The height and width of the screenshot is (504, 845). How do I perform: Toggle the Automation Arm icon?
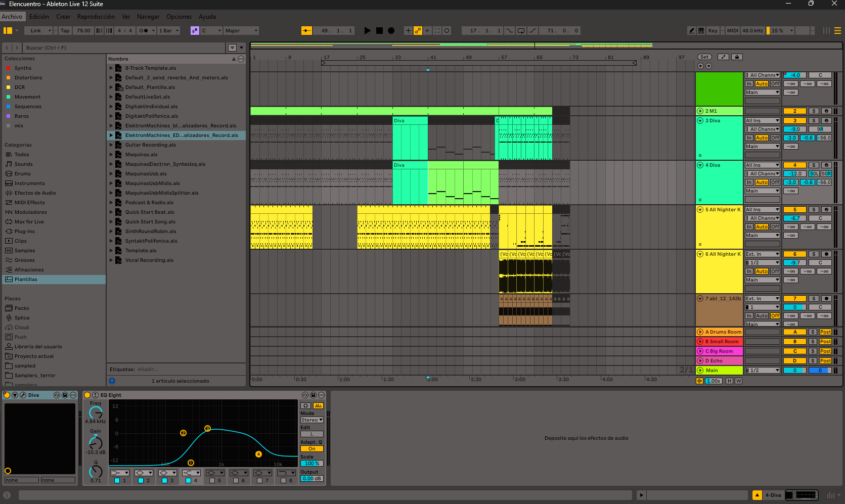pyautogui.click(x=418, y=31)
